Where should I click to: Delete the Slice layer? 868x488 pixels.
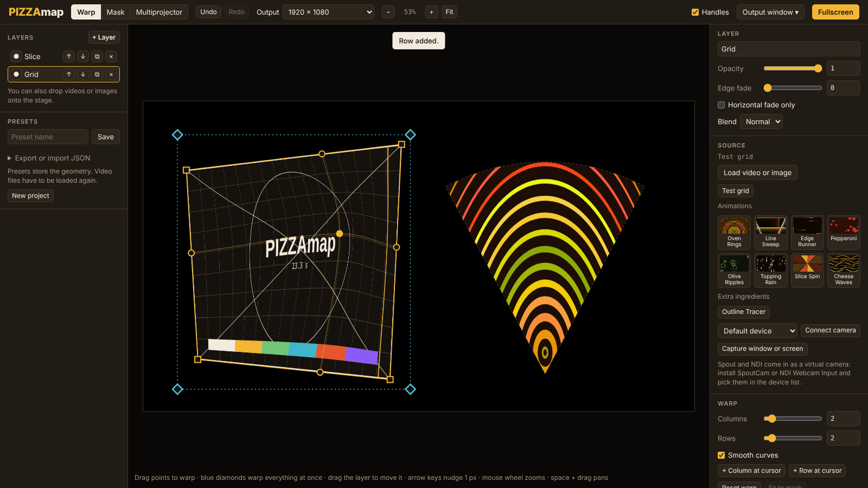pyautogui.click(x=111, y=56)
